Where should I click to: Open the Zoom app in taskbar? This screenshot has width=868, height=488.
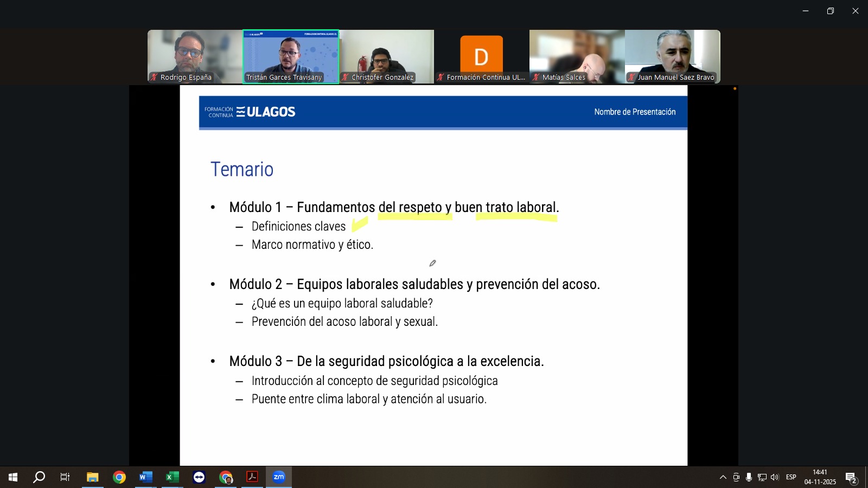tap(279, 477)
